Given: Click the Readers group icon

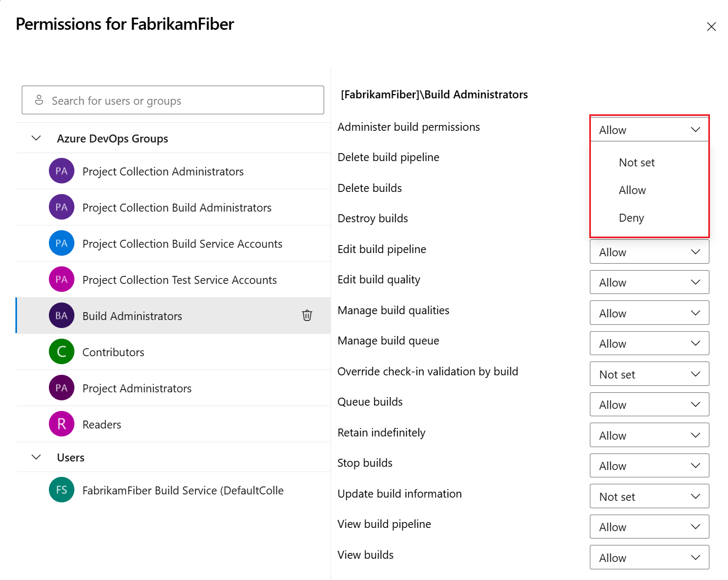Looking at the screenshot, I should [61, 424].
